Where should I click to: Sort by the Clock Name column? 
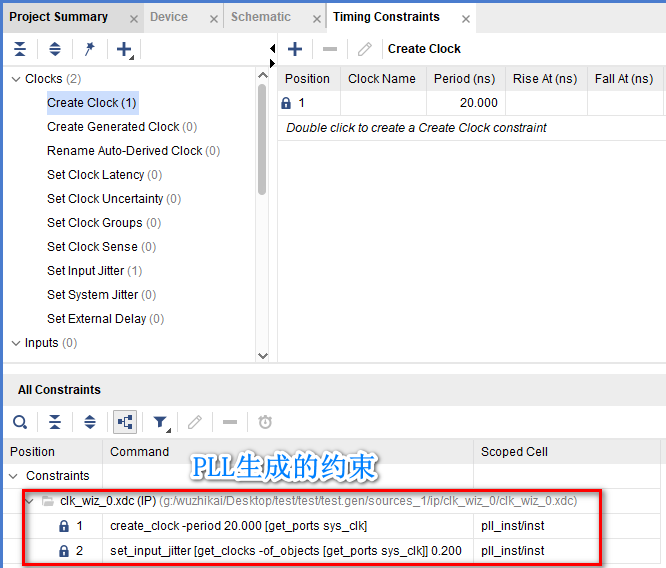(x=383, y=79)
